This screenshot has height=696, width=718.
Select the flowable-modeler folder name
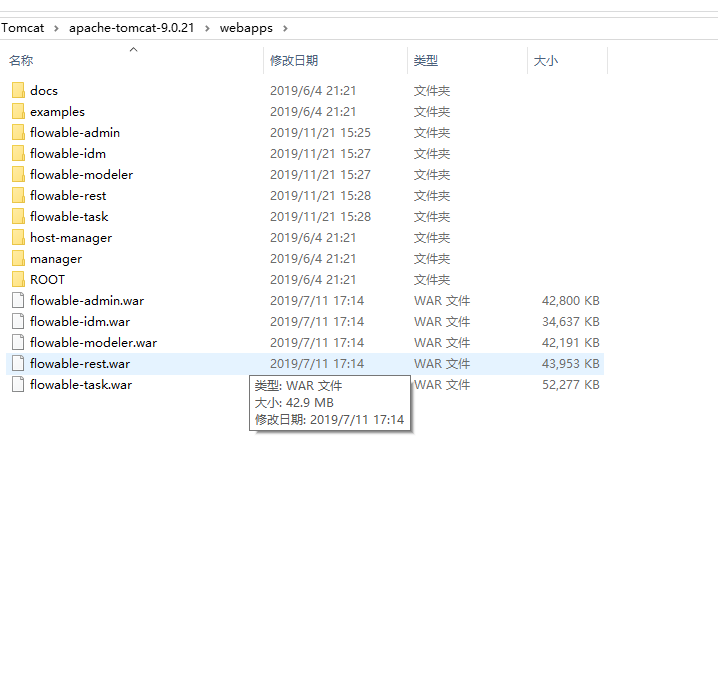pyautogui.click(x=82, y=175)
